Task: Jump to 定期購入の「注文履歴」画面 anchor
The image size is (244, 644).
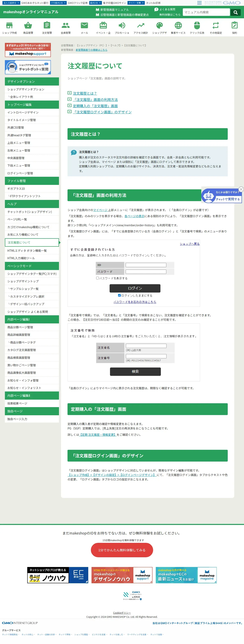Action: click(x=95, y=106)
